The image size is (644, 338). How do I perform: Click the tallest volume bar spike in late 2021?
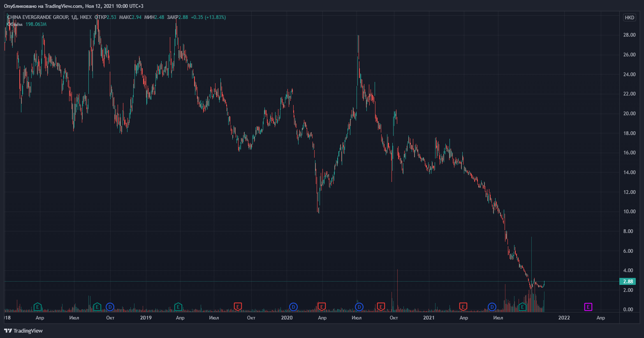531,274
